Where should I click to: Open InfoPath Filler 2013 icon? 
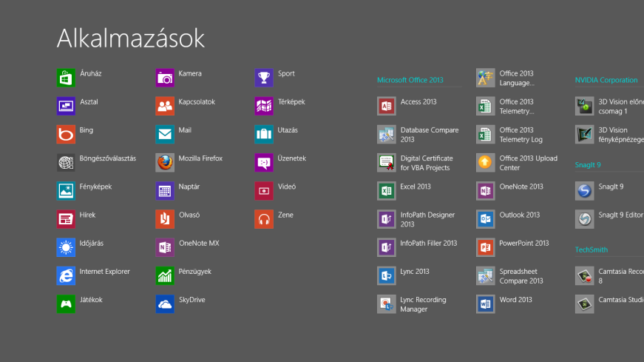point(387,248)
